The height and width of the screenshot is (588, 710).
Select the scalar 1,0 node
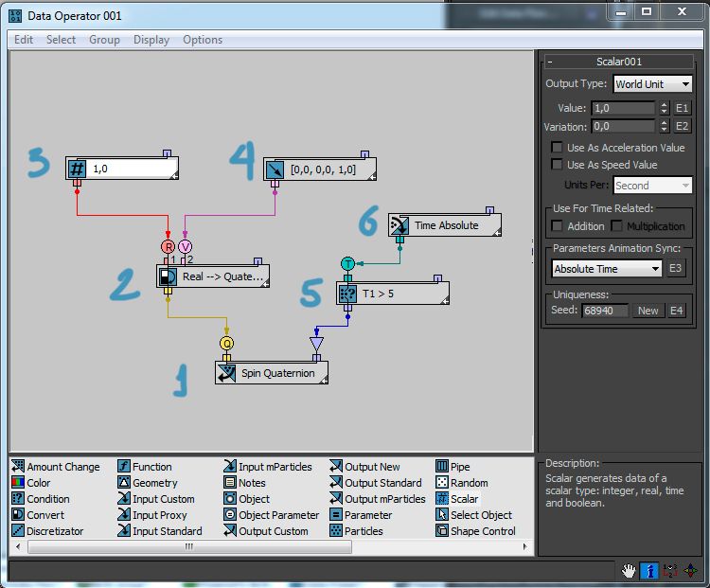click(x=122, y=169)
